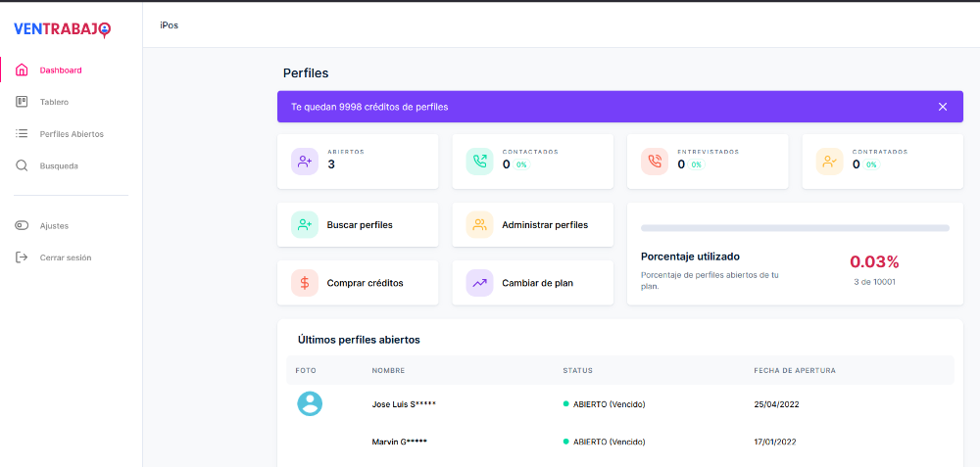This screenshot has height=467, width=980.
Task: Click Jose Luis profile photo avatar
Action: click(x=310, y=403)
